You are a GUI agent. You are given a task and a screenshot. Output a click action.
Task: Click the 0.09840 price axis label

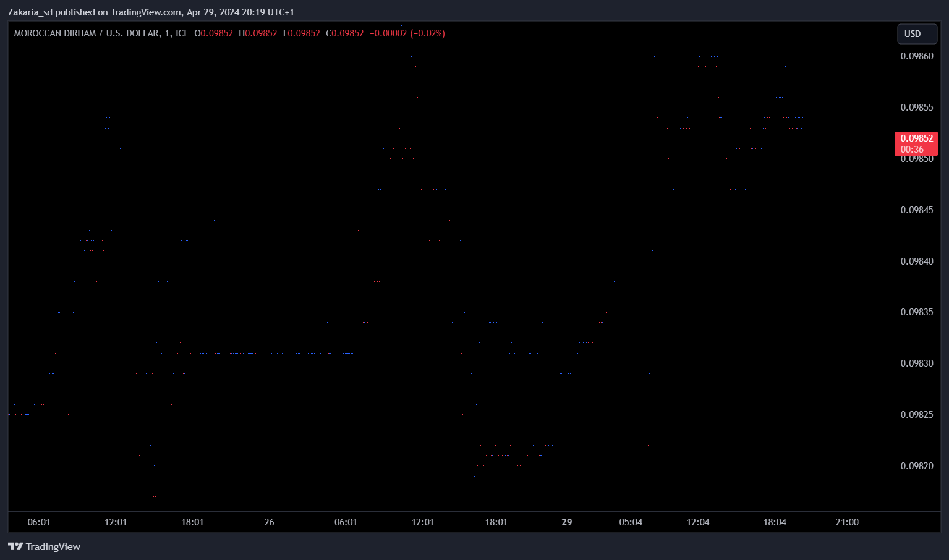click(917, 261)
